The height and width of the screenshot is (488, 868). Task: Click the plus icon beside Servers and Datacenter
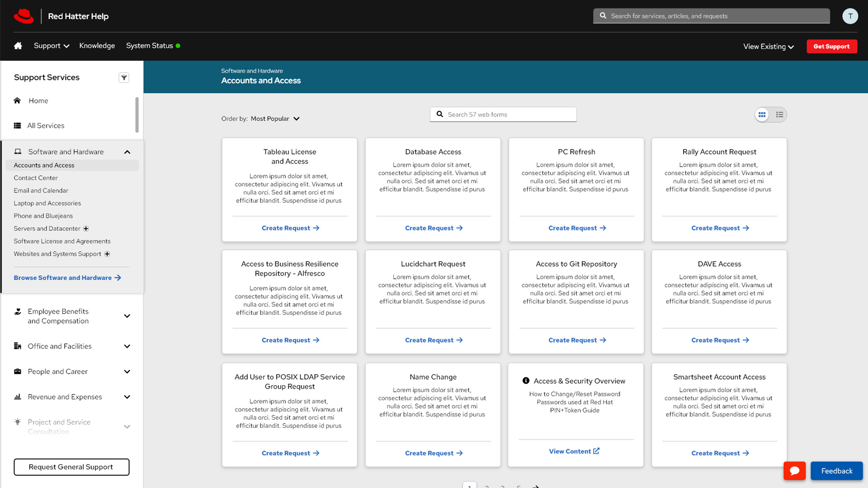(86, 229)
